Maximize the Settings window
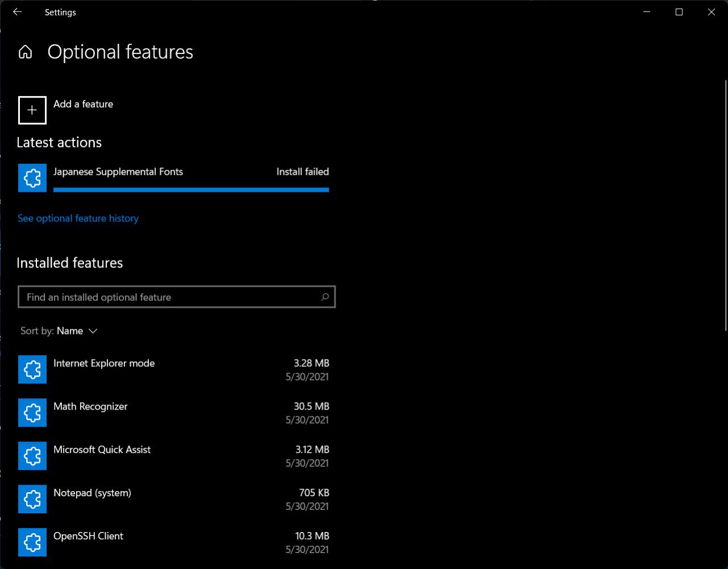Viewport: 728px width, 569px height. coord(679,12)
